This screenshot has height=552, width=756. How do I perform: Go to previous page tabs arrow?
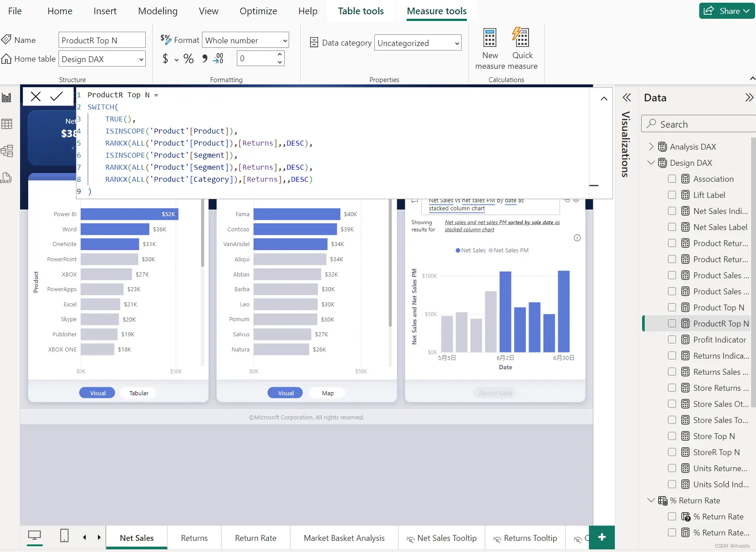click(x=84, y=537)
